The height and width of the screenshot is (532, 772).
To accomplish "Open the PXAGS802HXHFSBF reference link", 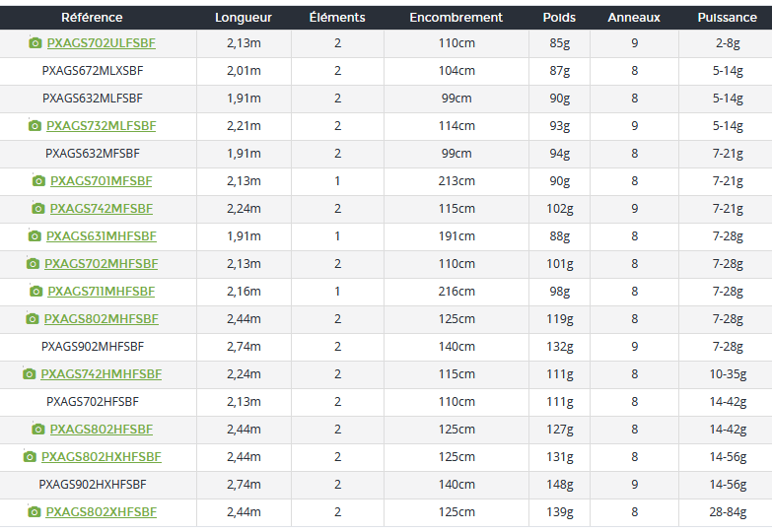I will click(102, 457).
